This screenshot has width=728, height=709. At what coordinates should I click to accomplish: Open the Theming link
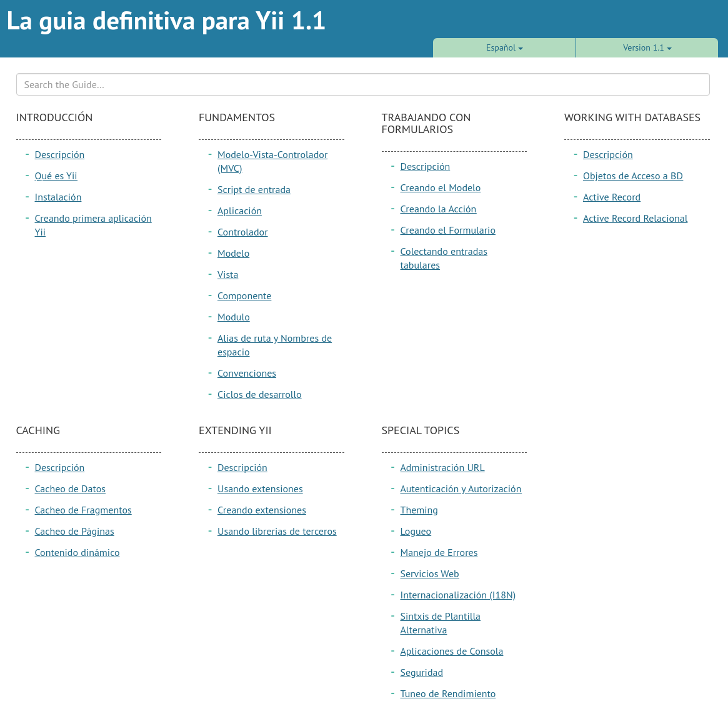tap(419, 510)
